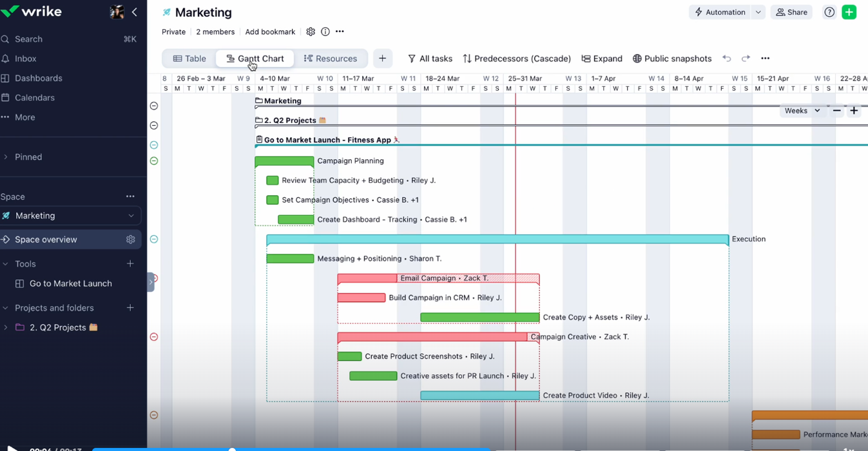Collapse the Q2 Projects folder row
Image resolution: width=868 pixels, height=451 pixels.
pos(154,126)
